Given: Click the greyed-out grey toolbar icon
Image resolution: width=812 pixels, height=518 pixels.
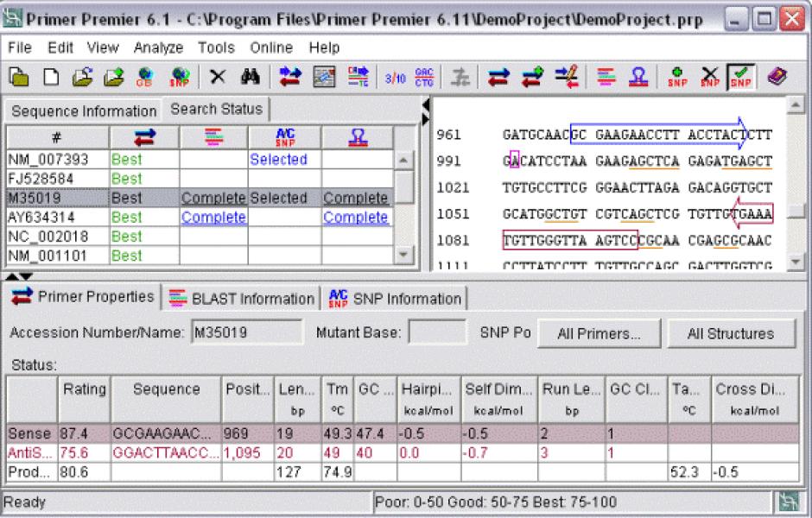Looking at the screenshot, I should pyautogui.click(x=460, y=78).
